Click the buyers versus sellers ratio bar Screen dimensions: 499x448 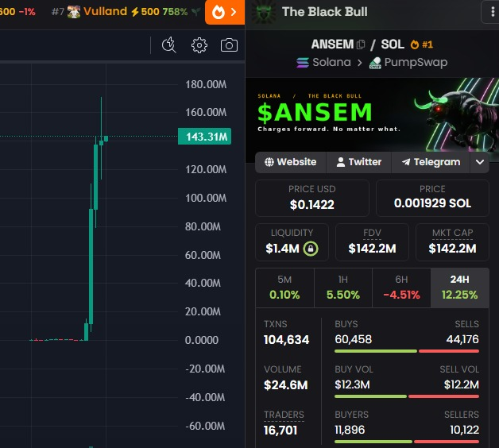[x=407, y=442]
